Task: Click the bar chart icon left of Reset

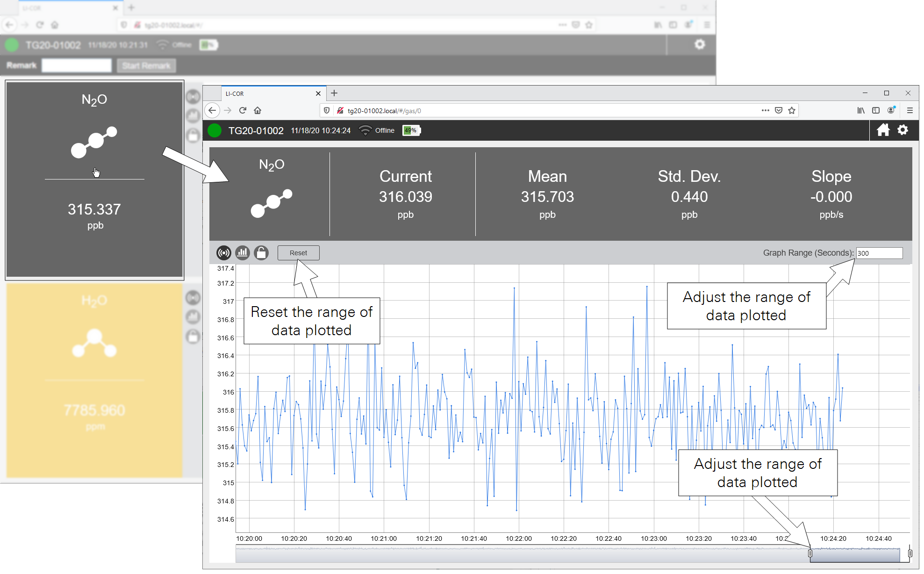Action: point(243,253)
